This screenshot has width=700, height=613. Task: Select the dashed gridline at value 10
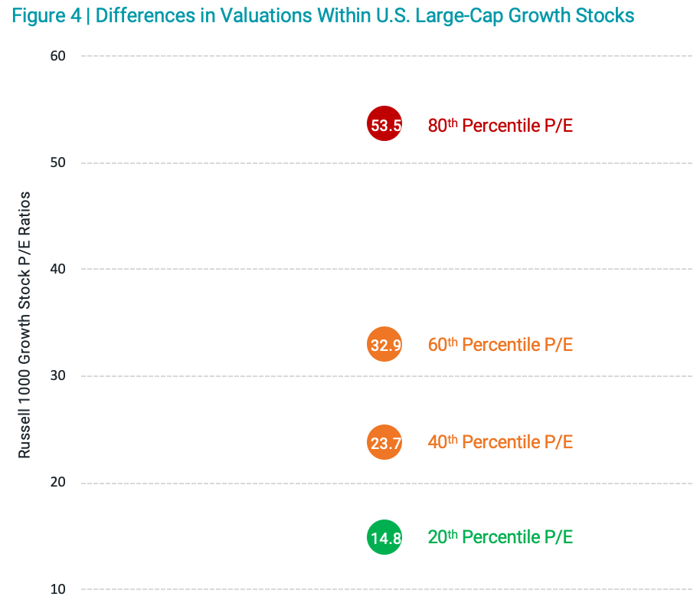pyautogui.click(x=230, y=589)
